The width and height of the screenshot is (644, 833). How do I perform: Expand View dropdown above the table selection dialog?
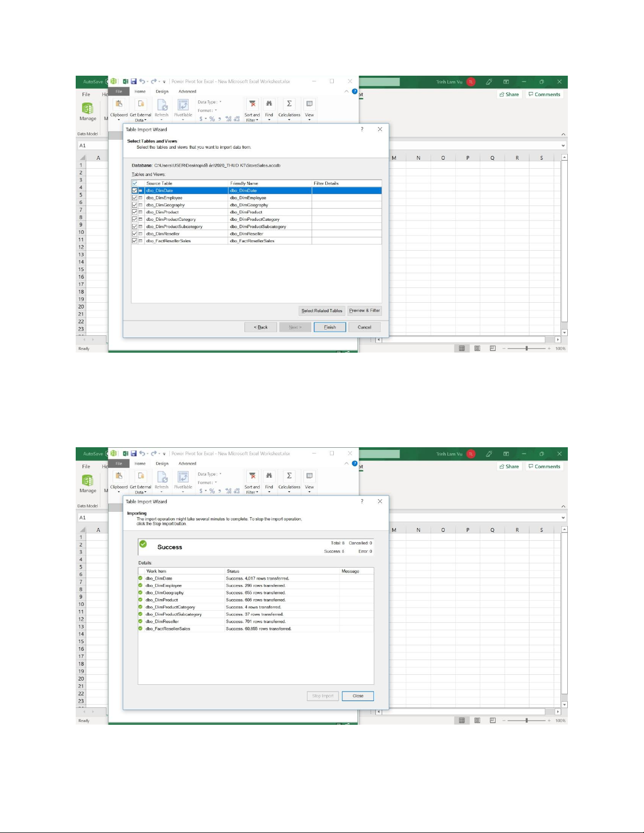(309, 120)
